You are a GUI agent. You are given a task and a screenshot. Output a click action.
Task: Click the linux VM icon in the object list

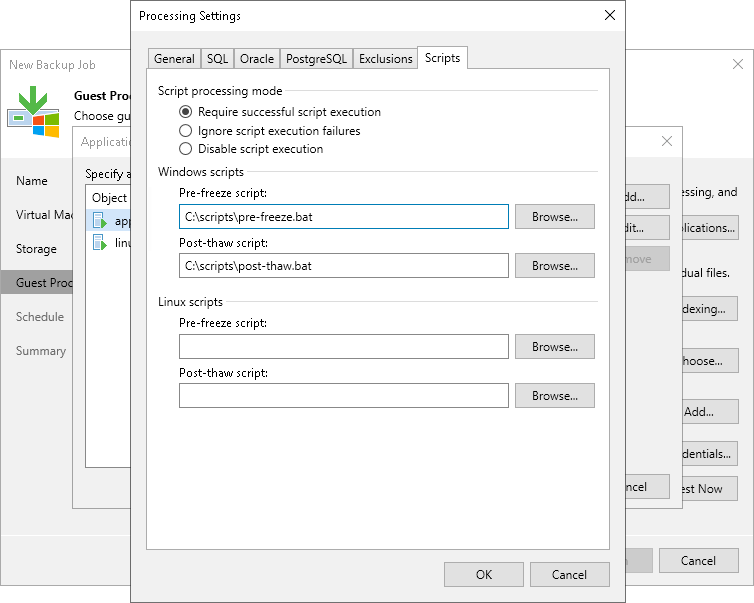99,243
